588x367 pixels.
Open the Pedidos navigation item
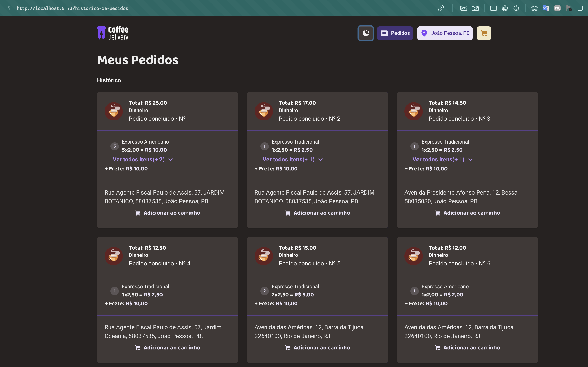[395, 33]
